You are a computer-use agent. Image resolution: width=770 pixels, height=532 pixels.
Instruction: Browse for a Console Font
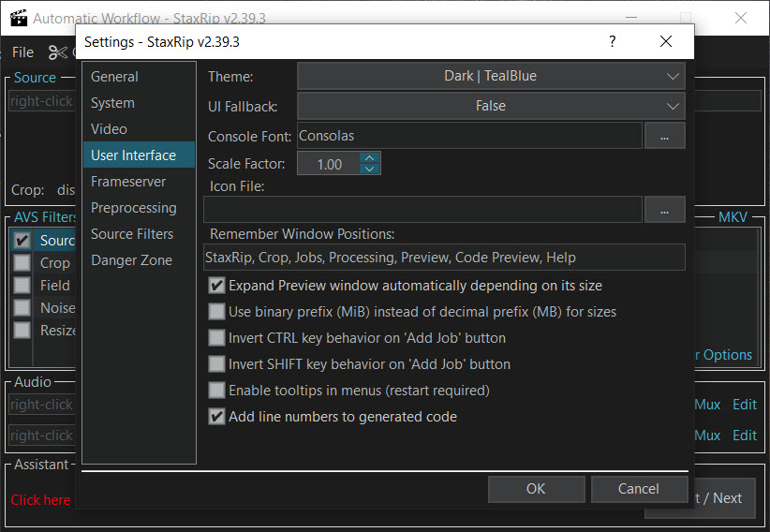[x=664, y=136]
